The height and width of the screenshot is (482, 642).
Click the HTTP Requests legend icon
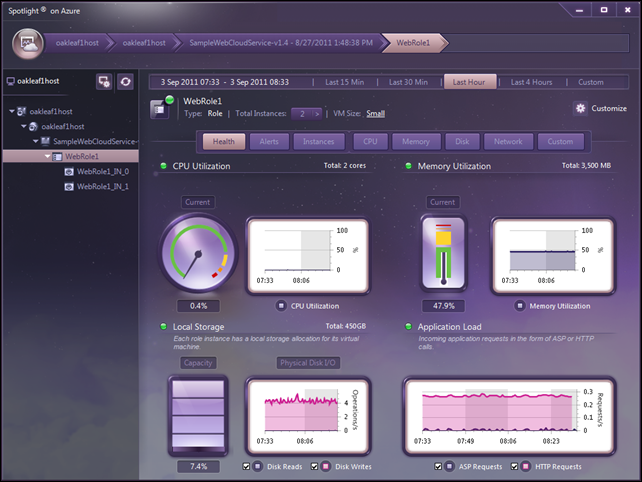(525, 466)
